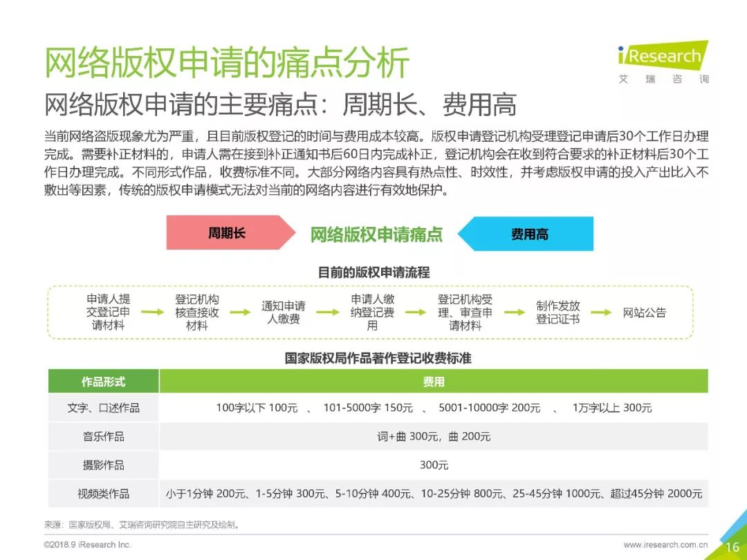Click green arrow after 申请人提交登记申请材料
This screenshot has height=560, width=747.
click(152, 312)
